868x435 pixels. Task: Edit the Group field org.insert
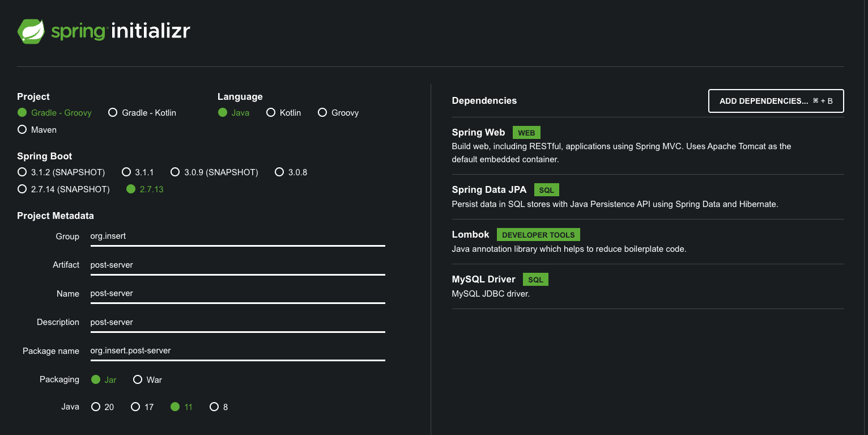pos(238,236)
